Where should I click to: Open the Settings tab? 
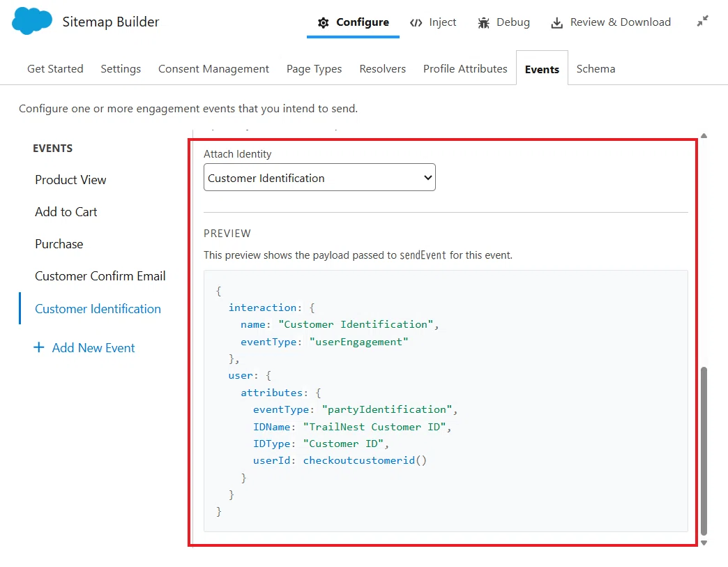121,69
